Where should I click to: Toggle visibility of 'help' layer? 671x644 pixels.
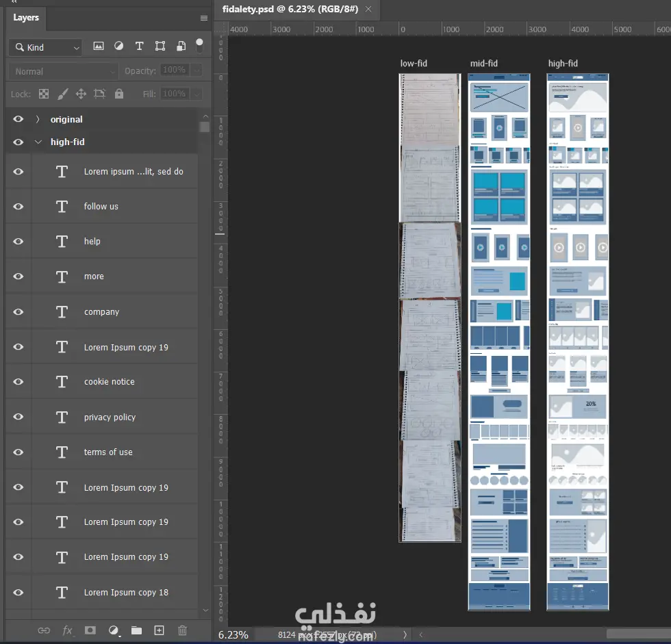(x=18, y=242)
